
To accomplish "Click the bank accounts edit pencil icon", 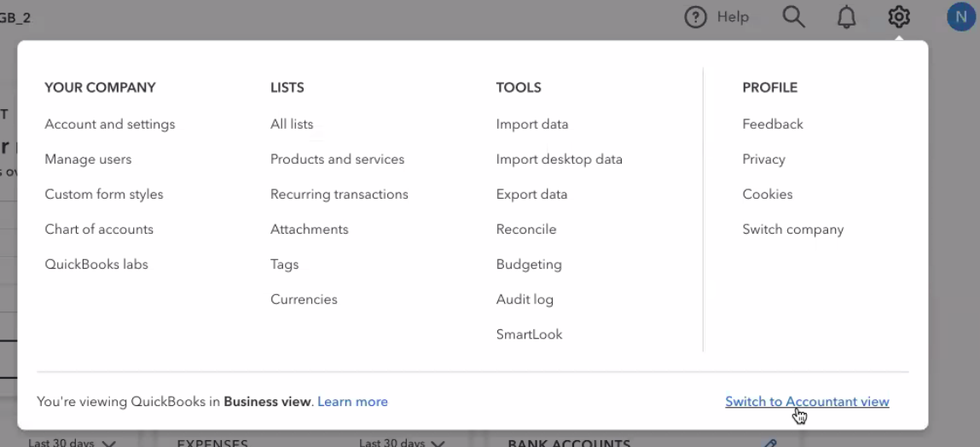I will pos(770,443).
